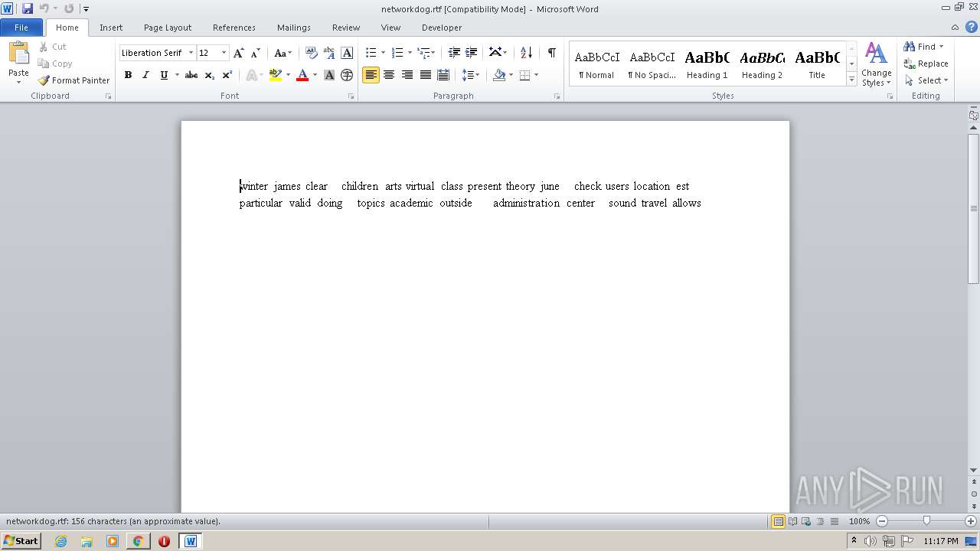The image size is (980, 551).
Task: Apply the Heading 1 style
Action: coord(707,64)
